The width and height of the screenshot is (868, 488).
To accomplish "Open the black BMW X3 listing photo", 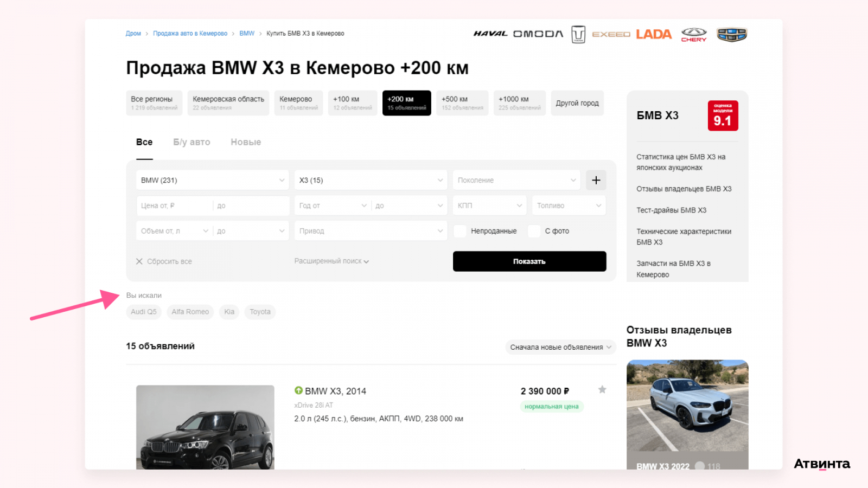I will 205,427.
